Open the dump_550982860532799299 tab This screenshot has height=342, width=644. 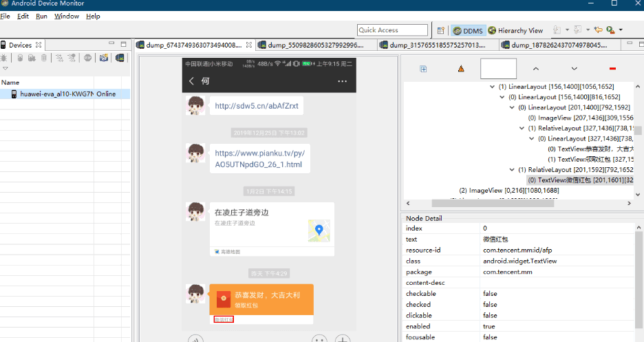pyautogui.click(x=315, y=45)
